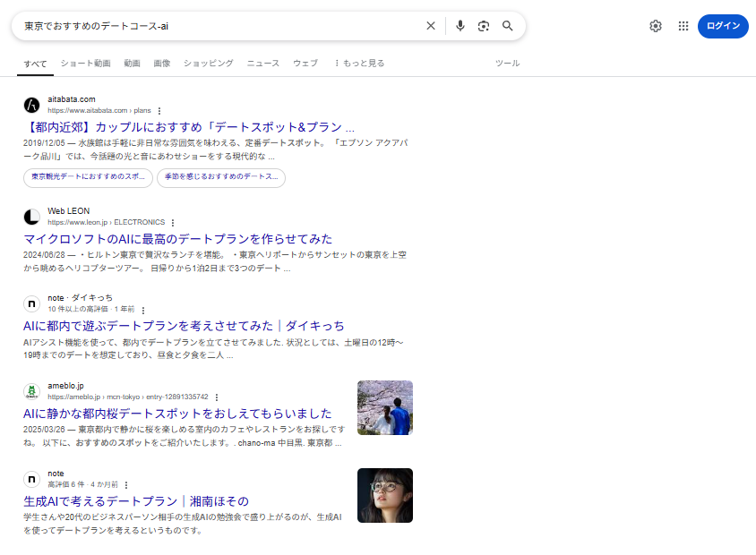Switch to the ショッピング tab
The image size is (756, 555).
click(x=209, y=64)
